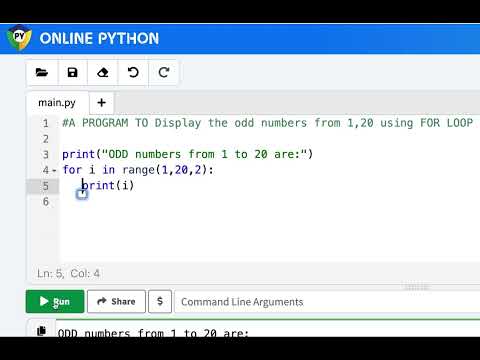Run the Python program
The height and width of the screenshot is (360, 480).
(x=55, y=301)
